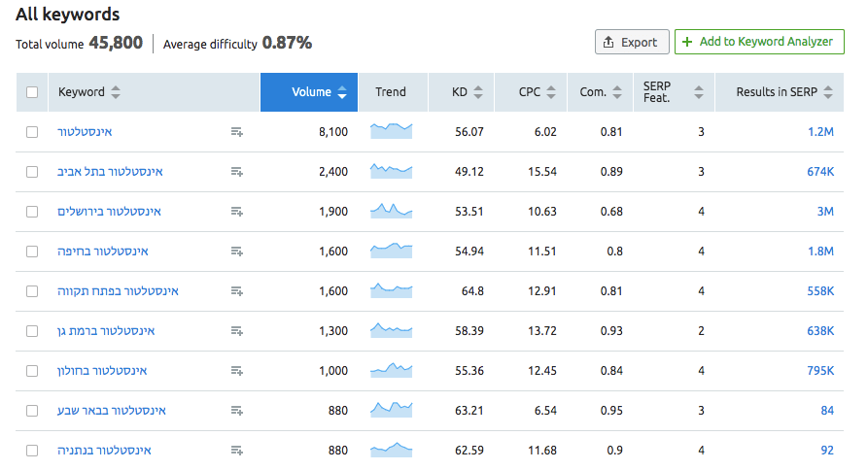The height and width of the screenshot is (470, 868).
Task: Click add-to-list icon for אינסטלטור ברמת גן
Action: (237, 331)
